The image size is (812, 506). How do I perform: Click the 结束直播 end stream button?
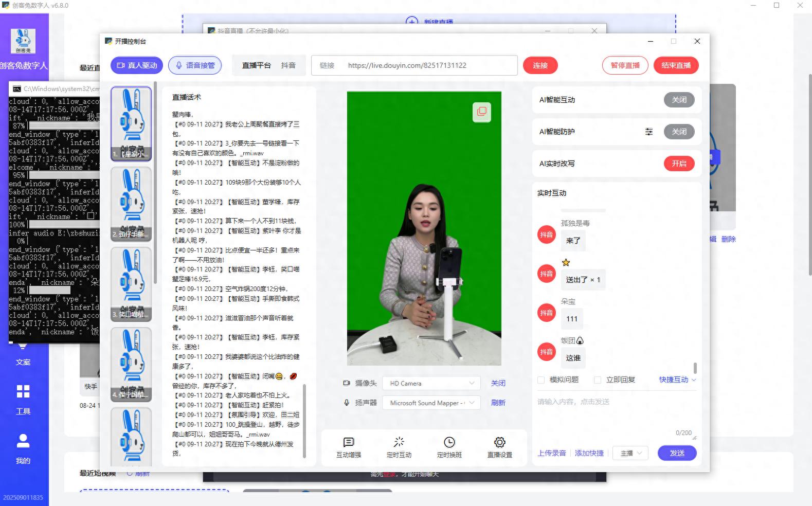676,65
